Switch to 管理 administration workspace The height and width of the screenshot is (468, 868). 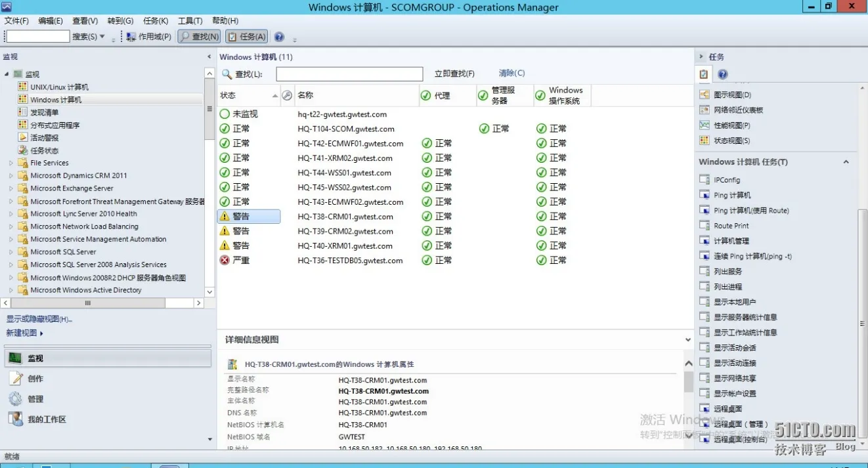tap(108, 399)
